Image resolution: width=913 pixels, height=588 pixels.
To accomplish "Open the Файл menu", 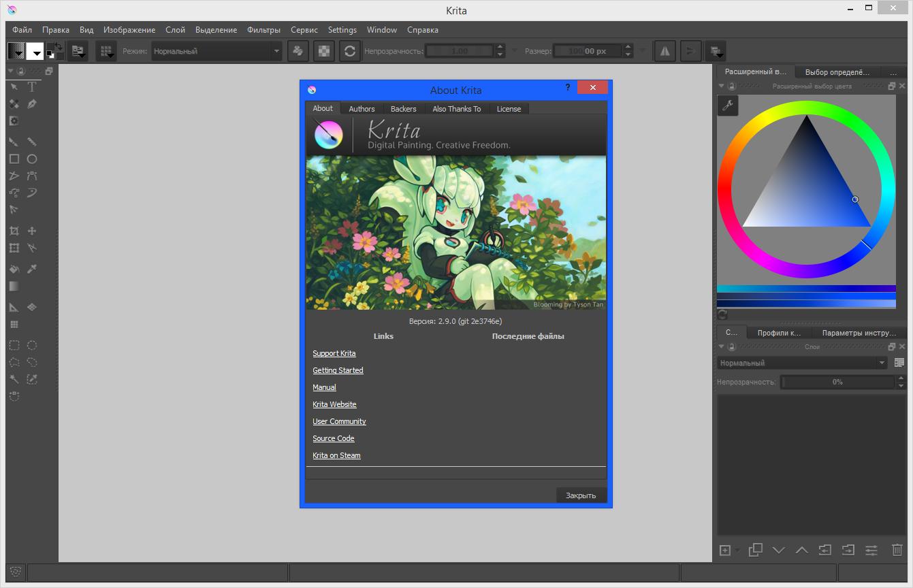I will [22, 30].
